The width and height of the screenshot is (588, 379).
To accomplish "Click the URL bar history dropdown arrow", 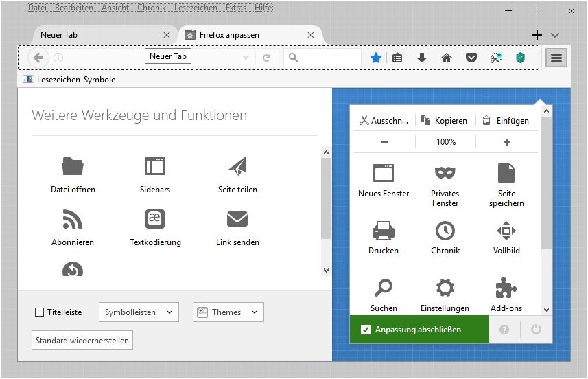I will tap(246, 58).
